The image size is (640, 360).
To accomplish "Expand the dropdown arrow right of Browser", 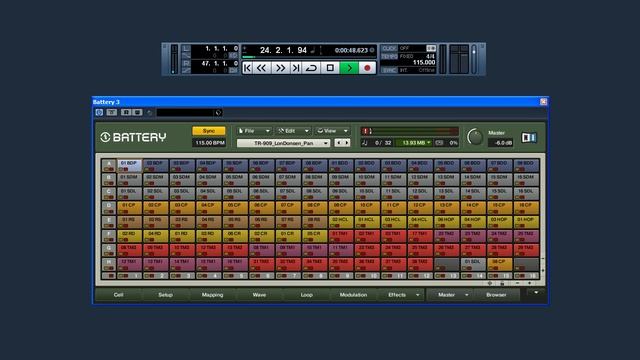I will (536, 292).
